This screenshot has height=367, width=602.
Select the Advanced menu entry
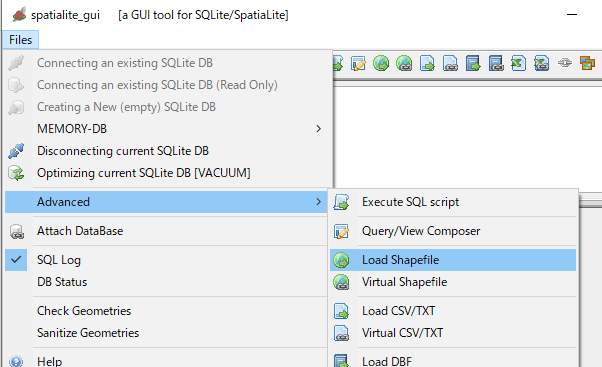166,202
